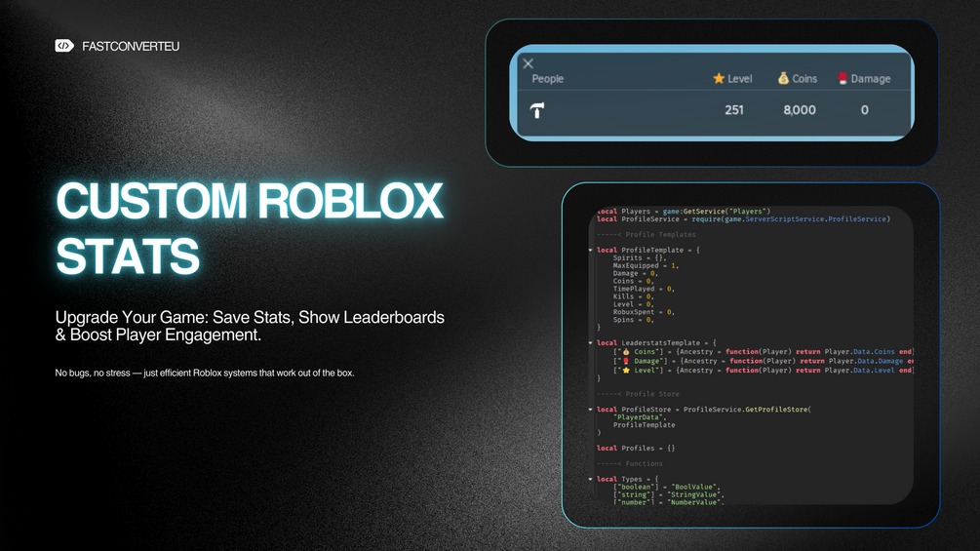Click the Damage column header label
Screen dimensions: 980x551
coord(871,79)
